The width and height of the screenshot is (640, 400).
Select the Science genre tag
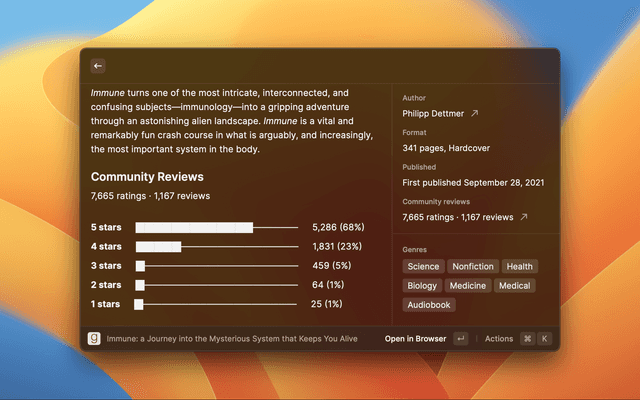click(423, 267)
